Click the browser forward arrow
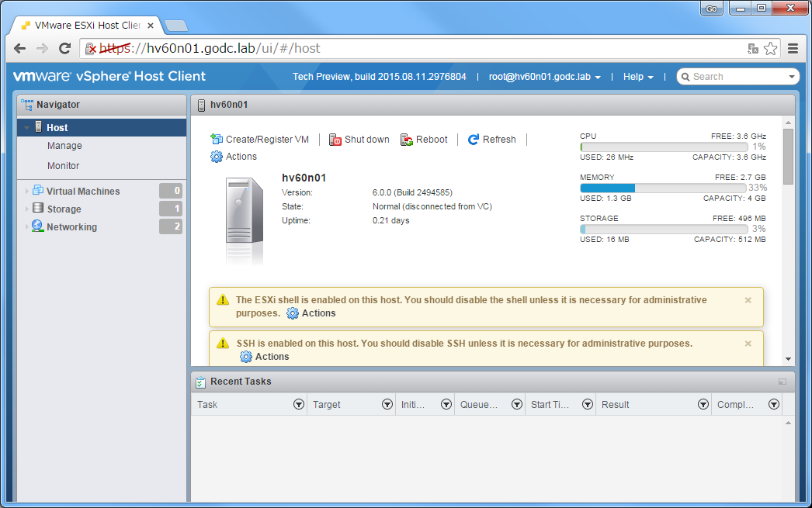The image size is (812, 508). click(x=42, y=49)
